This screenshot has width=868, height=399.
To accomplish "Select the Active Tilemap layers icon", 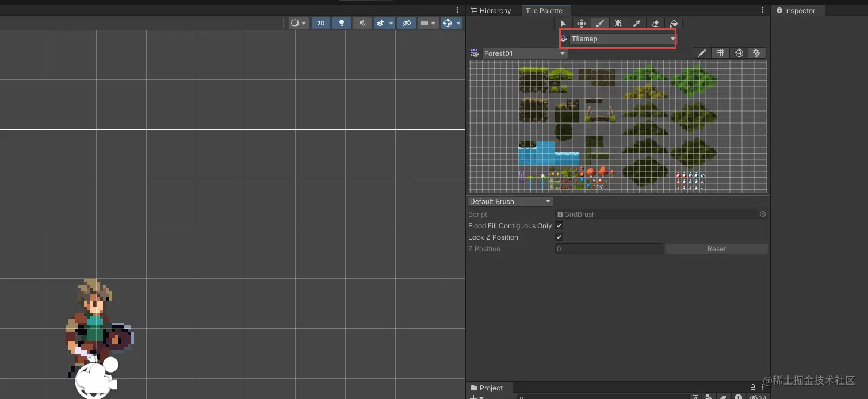I will [564, 39].
